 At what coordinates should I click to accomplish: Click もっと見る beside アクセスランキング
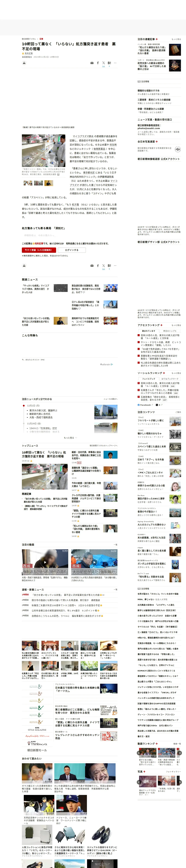[x=176, y=325]
